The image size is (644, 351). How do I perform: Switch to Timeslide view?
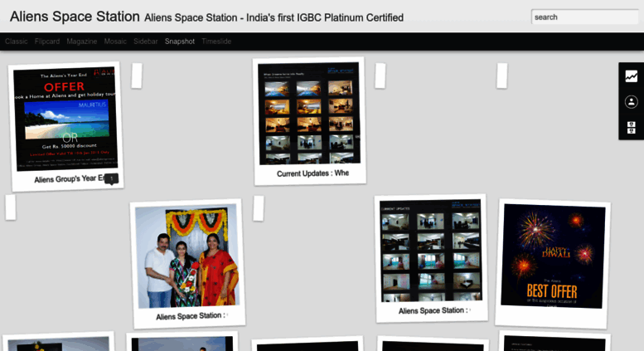coord(216,41)
